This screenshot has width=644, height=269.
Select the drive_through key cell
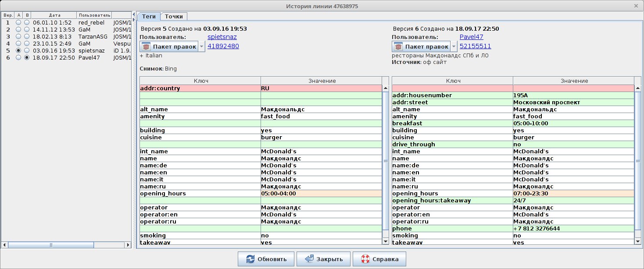(452, 144)
